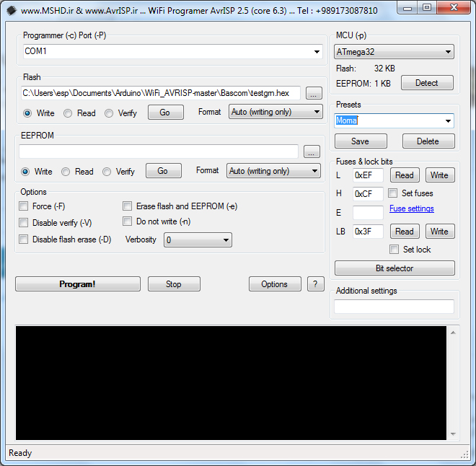This screenshot has height=466, width=476.
Task: Read the lock bits (LB)
Action: click(405, 232)
